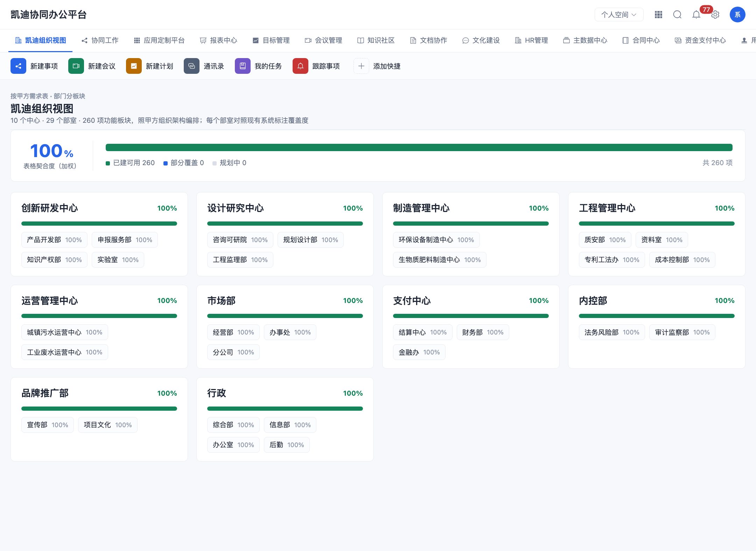Click the 文档协作 document icon
Viewport: 756px width, 551px height.
coord(413,41)
